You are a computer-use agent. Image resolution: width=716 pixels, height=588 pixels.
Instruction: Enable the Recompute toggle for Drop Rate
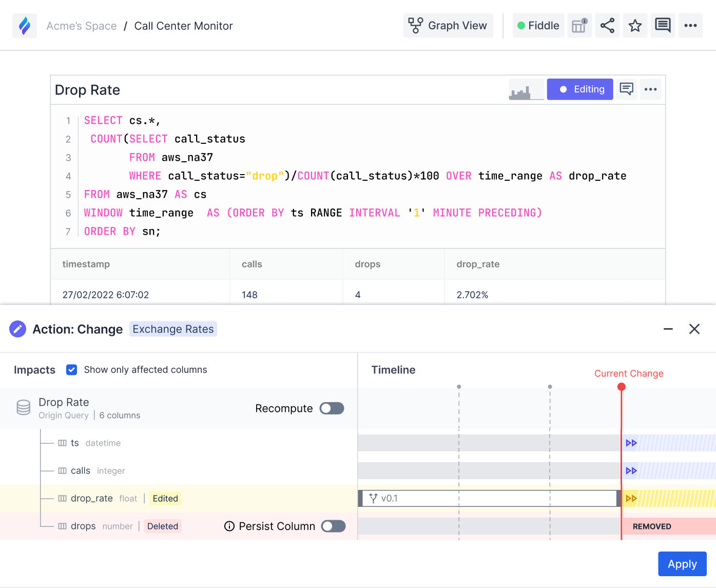[x=332, y=408]
